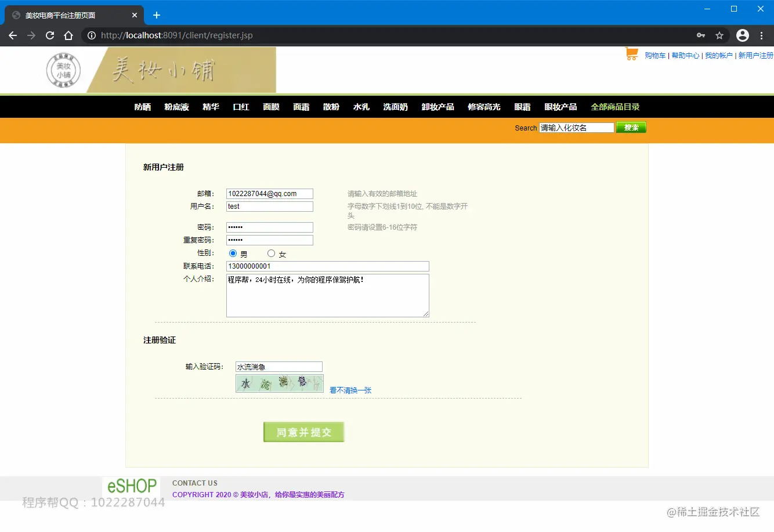This screenshot has height=532, width=774.
Task: Close the 美妆电商平台注册页面 tab
Action: click(135, 15)
